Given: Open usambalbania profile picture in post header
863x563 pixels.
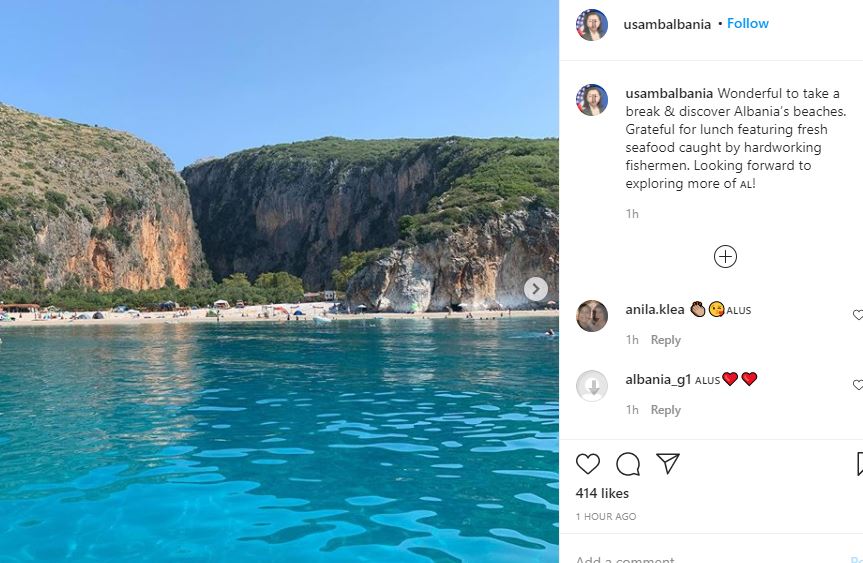Looking at the screenshot, I should click(x=592, y=24).
